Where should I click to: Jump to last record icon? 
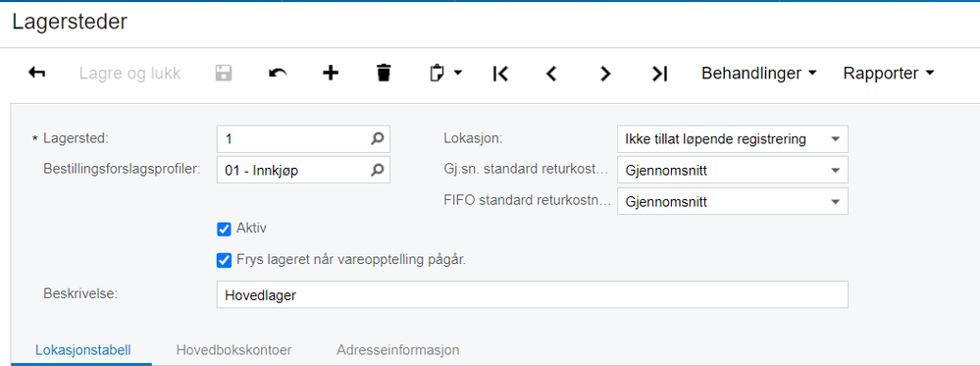[x=659, y=74]
